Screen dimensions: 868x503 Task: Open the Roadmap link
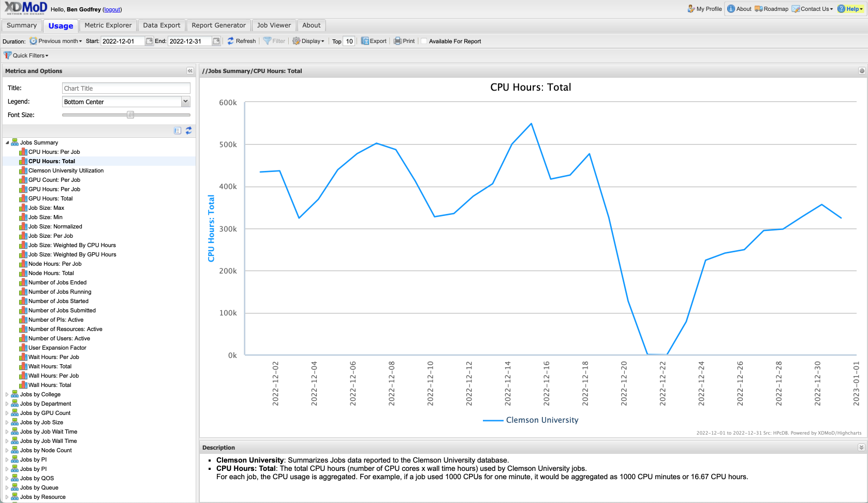pos(771,9)
